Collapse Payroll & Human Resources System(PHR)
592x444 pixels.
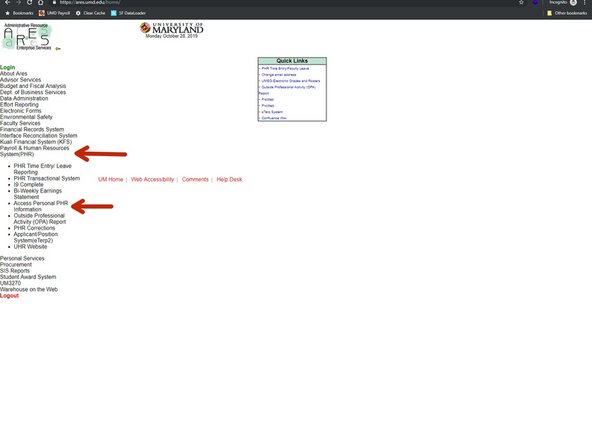coord(35,151)
